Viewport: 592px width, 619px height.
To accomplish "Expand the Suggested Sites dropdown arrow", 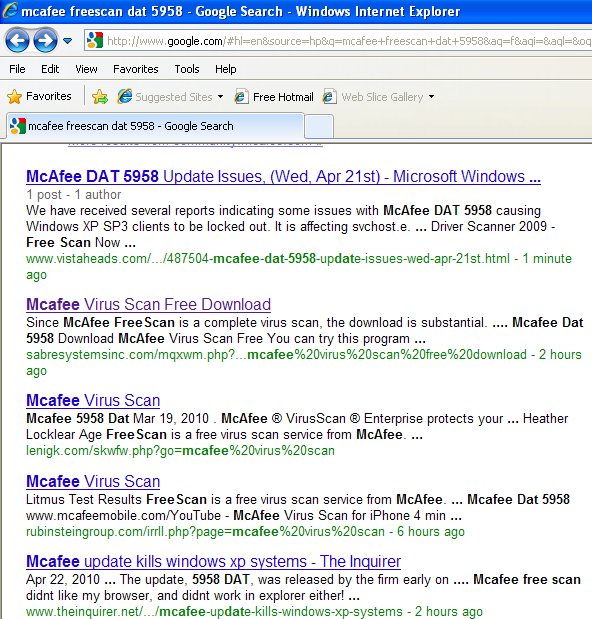I will [x=220, y=96].
